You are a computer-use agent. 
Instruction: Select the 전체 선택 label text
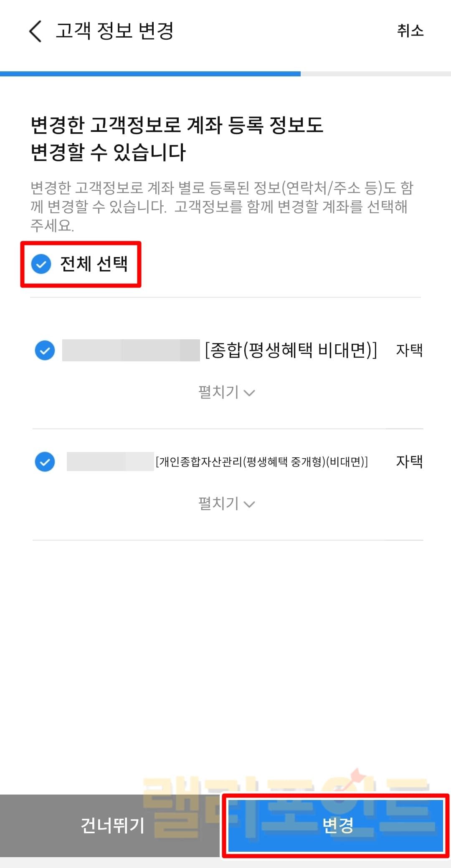pyautogui.click(x=94, y=264)
